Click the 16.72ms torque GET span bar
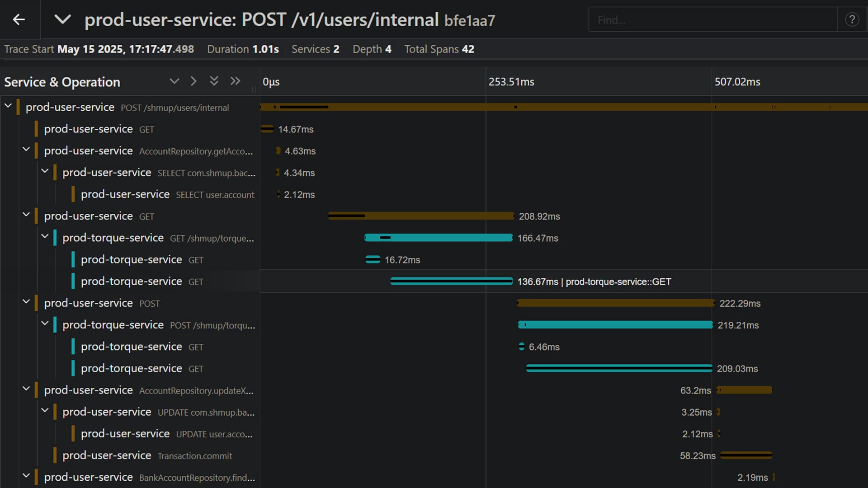 (373, 260)
